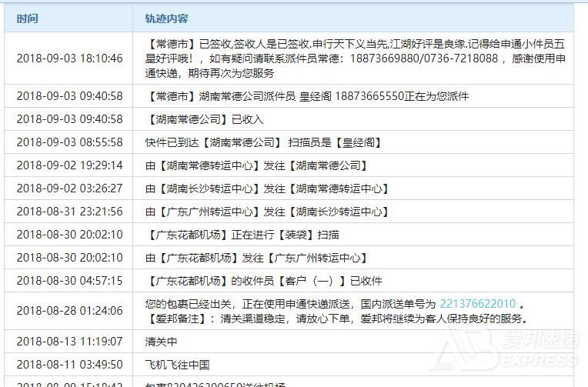Select the 2018-09-03 18:10:46 timestamp cell
This screenshot has width=588, height=387.
pyautogui.click(x=69, y=58)
